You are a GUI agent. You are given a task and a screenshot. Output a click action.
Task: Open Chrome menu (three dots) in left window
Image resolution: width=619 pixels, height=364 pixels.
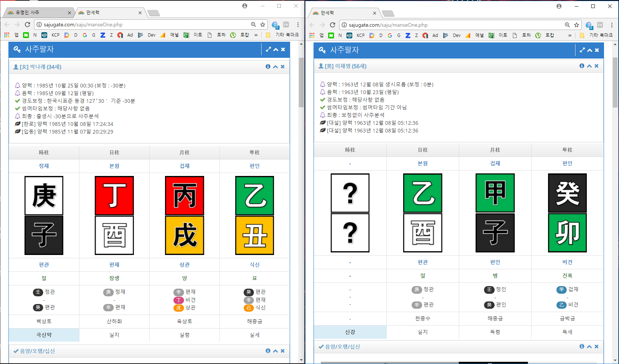pyautogui.click(x=298, y=25)
